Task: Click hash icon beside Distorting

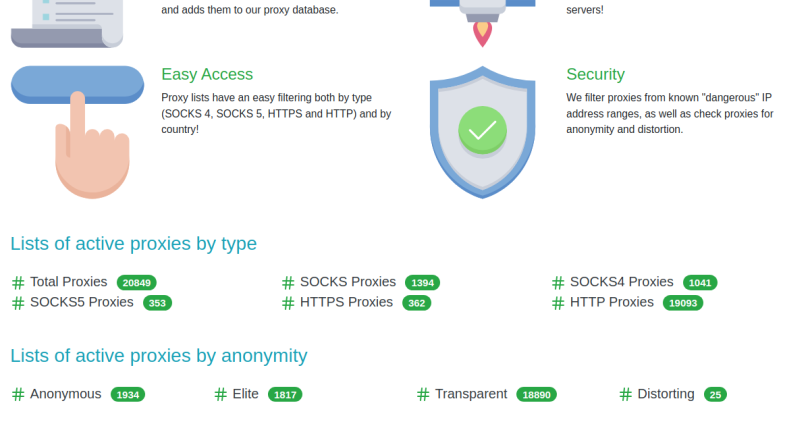Action: click(626, 395)
